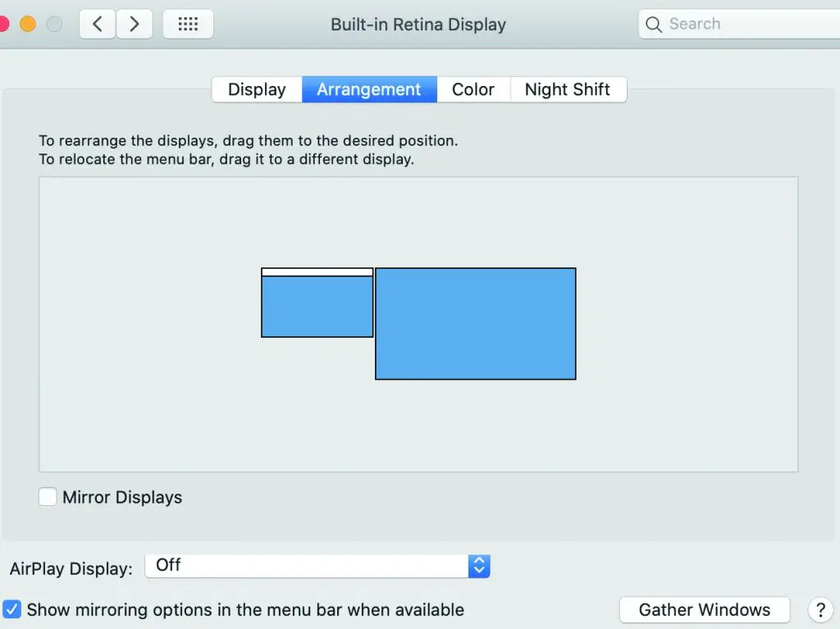
Task: Click the red close window button
Action: click(3, 24)
